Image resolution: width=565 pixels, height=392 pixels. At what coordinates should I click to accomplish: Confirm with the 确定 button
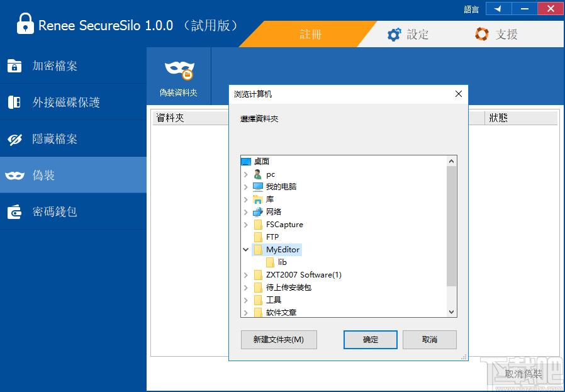pyautogui.click(x=371, y=339)
